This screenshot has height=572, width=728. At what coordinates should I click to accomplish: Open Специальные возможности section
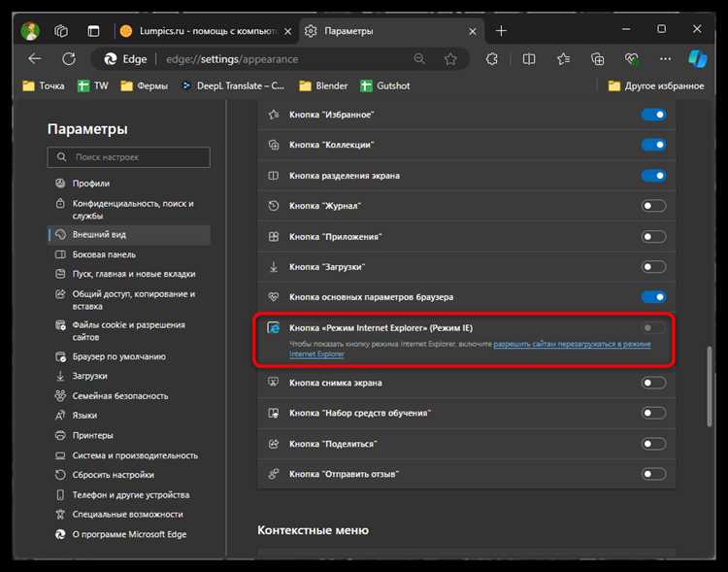point(128,515)
